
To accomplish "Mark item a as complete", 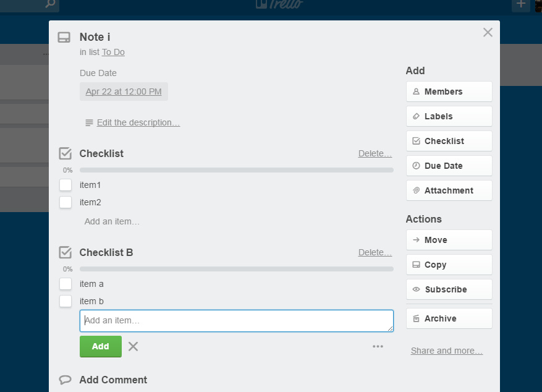I will pyautogui.click(x=66, y=284).
